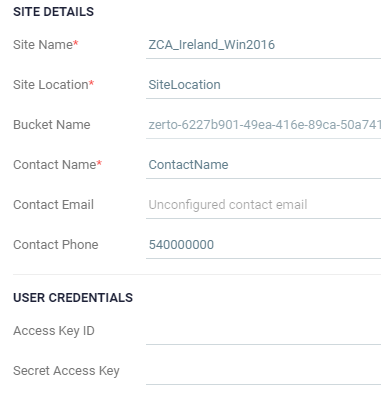
Task: Click the SITE DETAILS section heading
Action: (x=53, y=12)
